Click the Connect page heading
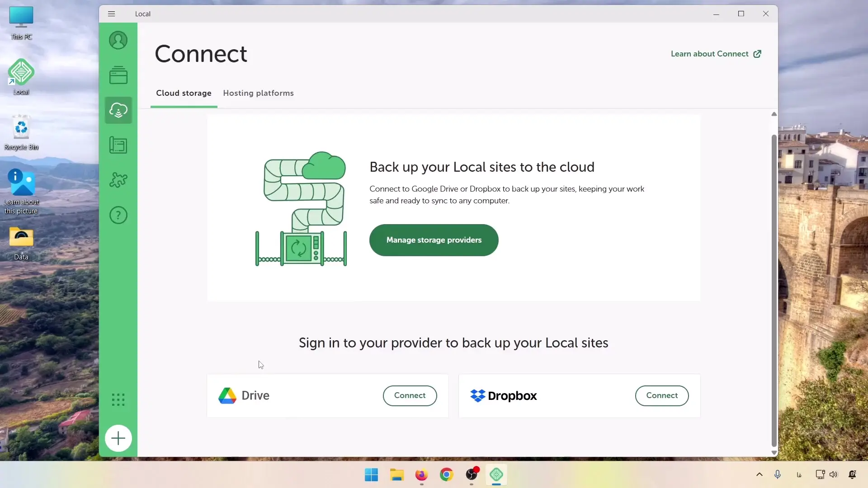Viewport: 868px width, 488px height. click(201, 54)
